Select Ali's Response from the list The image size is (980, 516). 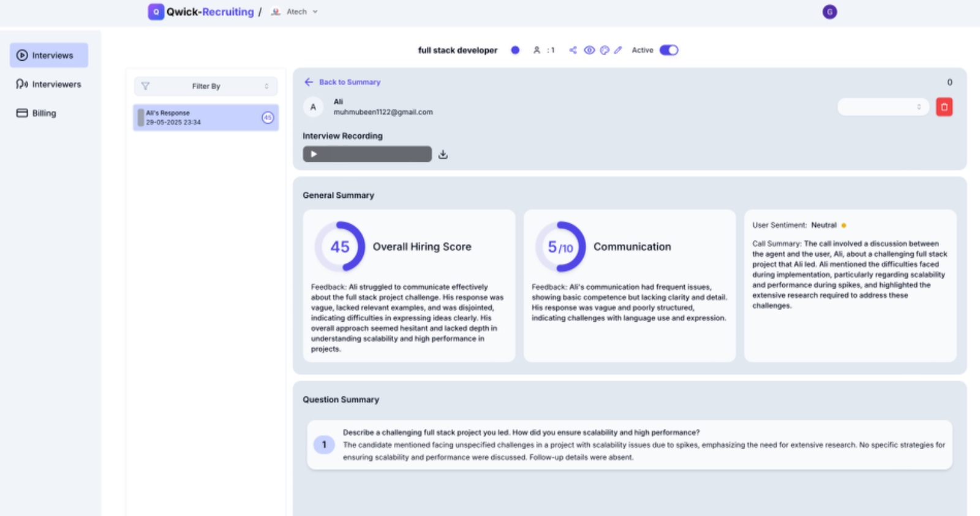(205, 118)
